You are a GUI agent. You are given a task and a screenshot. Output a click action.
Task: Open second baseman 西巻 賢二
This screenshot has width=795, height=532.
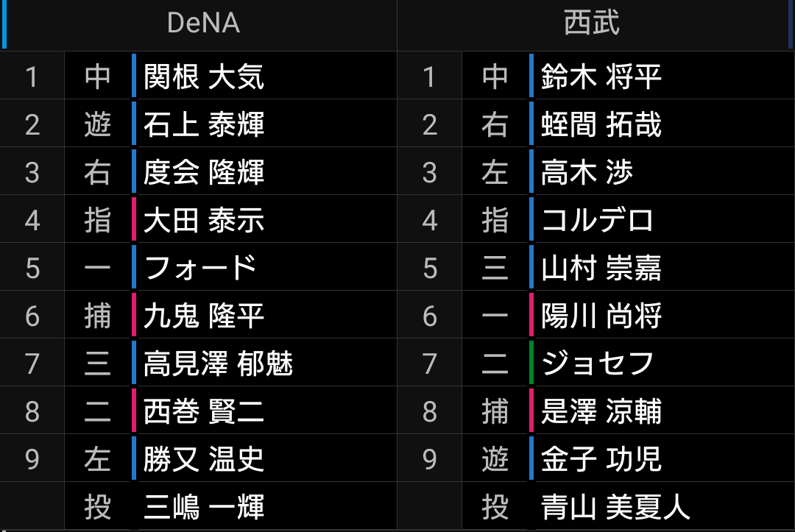click(x=204, y=411)
